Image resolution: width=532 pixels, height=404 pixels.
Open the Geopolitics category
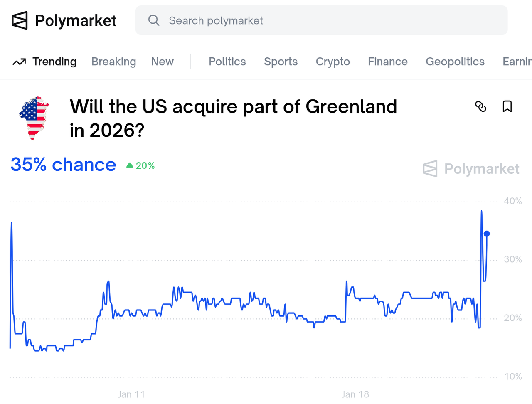pos(455,62)
